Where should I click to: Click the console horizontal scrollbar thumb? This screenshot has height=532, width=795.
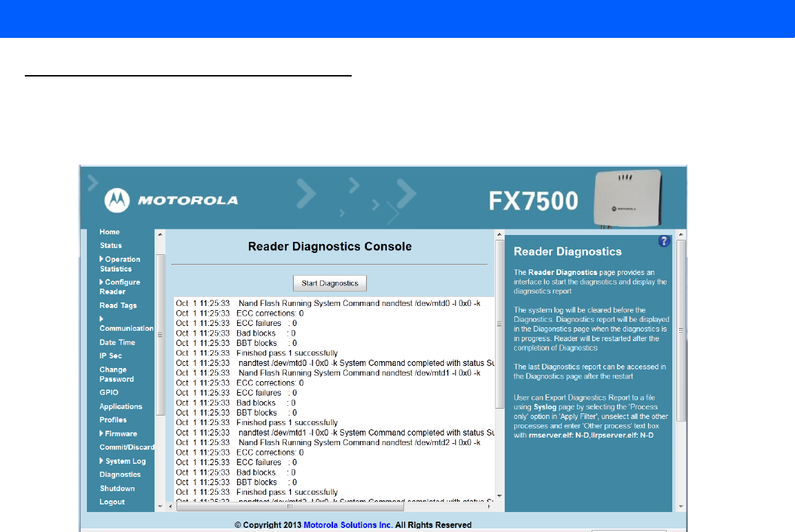290,507
